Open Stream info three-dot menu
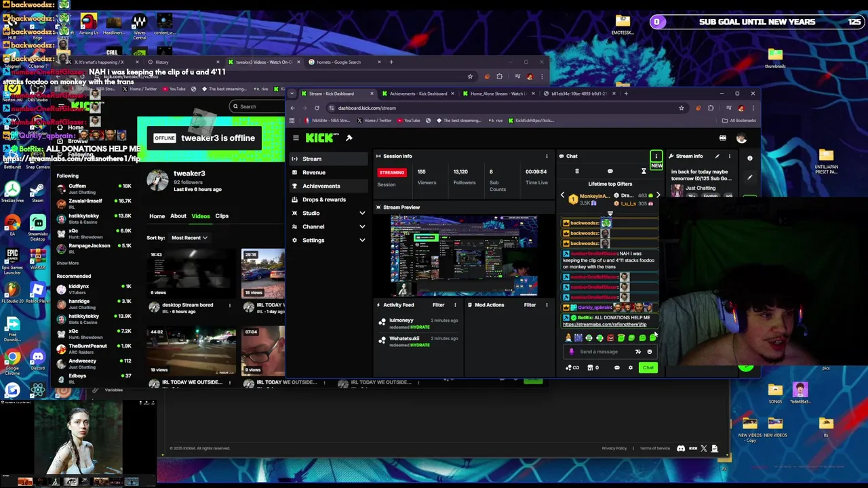 [x=730, y=156]
